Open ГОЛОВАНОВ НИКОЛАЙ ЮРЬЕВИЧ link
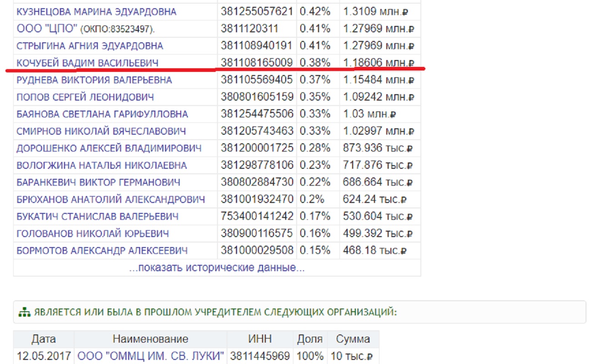Viewport: 596px width, 364px height. click(x=93, y=234)
